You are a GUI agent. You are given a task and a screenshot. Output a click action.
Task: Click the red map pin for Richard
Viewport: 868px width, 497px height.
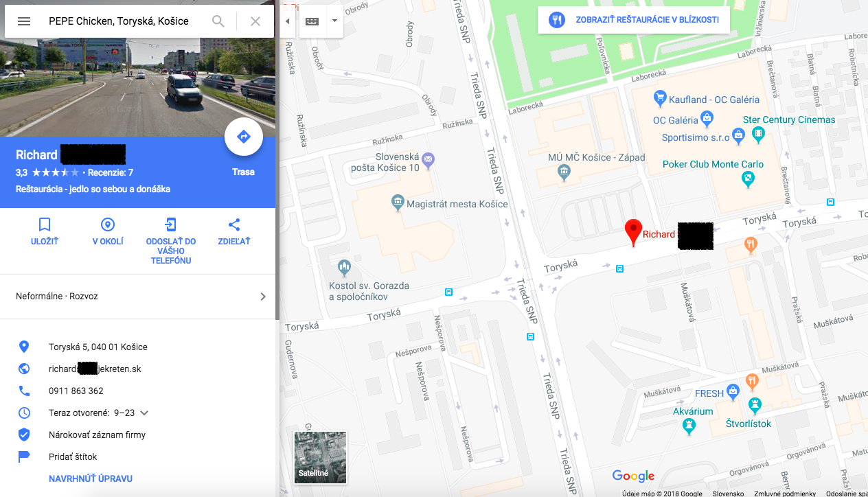[633, 233]
